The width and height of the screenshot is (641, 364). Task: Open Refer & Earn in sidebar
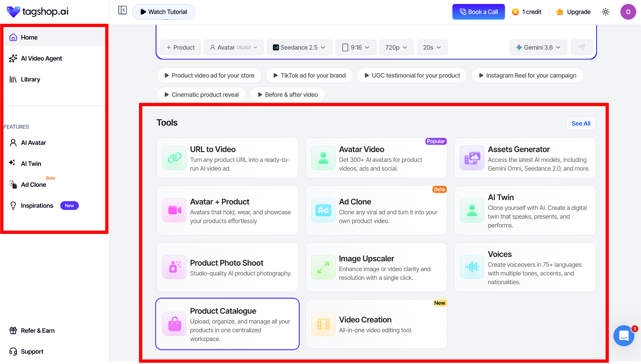[x=55, y=331]
